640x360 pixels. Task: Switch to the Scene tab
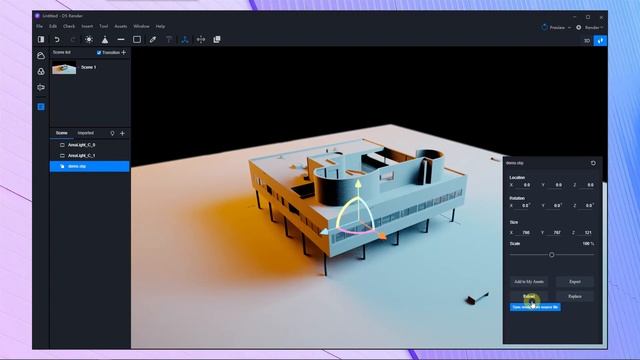click(x=62, y=133)
